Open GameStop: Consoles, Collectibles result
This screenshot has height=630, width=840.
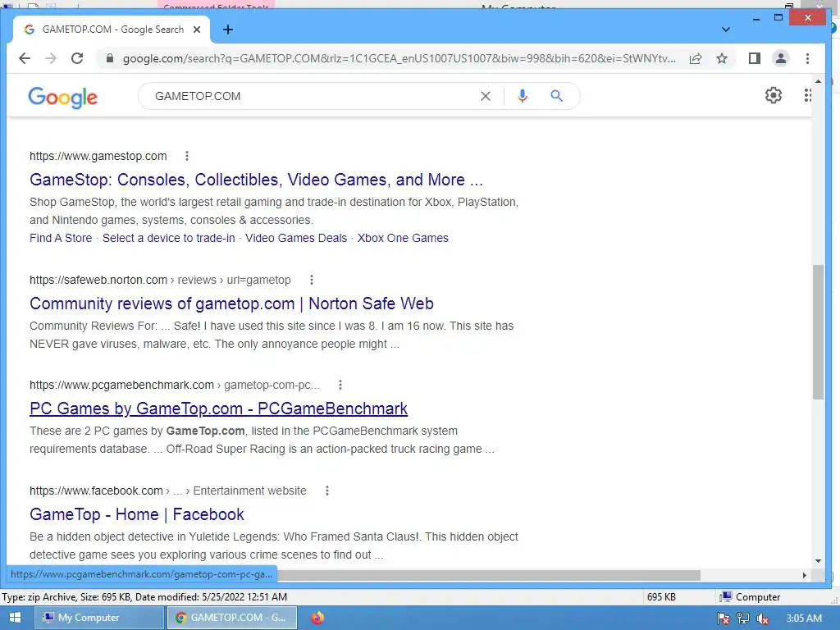[x=256, y=180]
